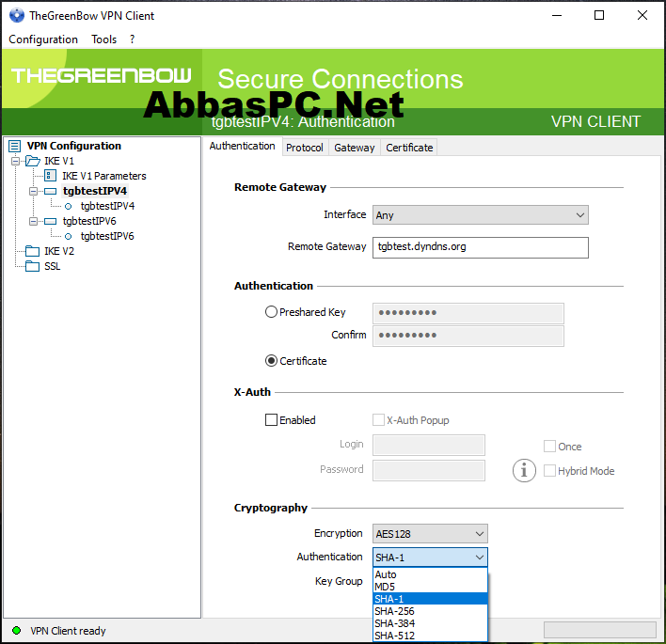Toggle the Once checkbox
The height and width of the screenshot is (644, 666).
click(x=549, y=447)
